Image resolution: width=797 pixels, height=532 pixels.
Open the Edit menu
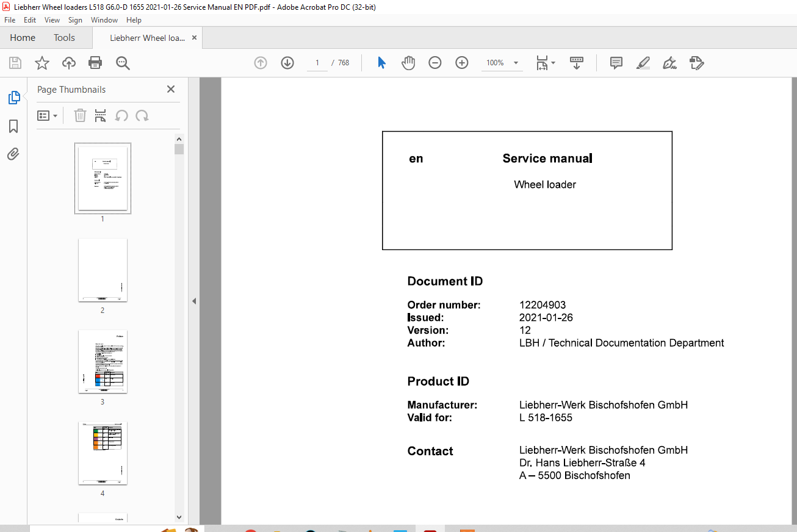(x=30, y=20)
